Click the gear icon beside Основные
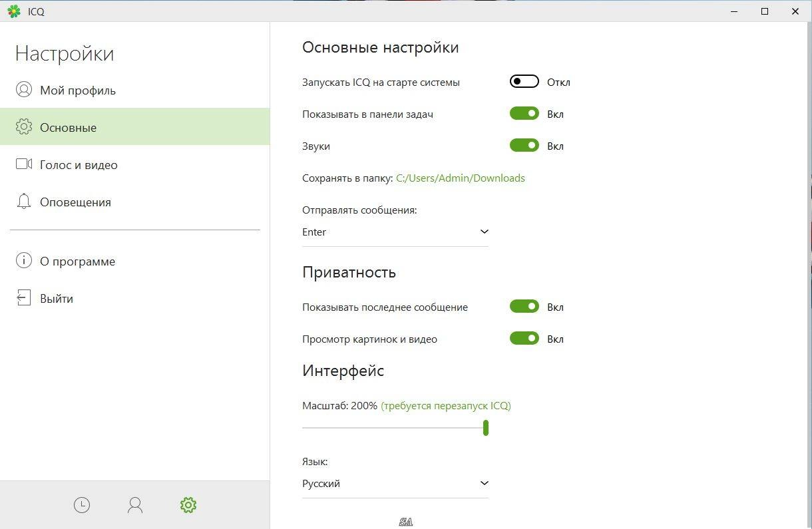This screenshot has height=529, width=812. click(24, 127)
